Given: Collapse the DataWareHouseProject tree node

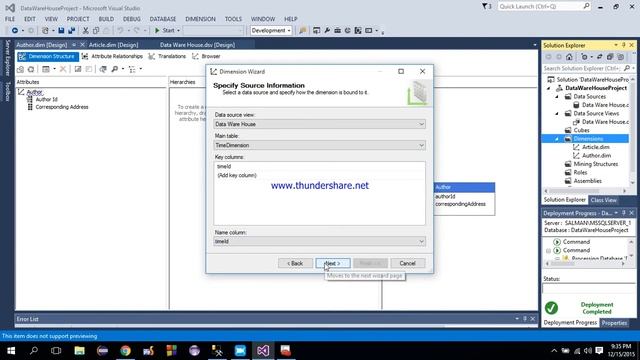Looking at the screenshot, I should pyautogui.click(x=549, y=88).
